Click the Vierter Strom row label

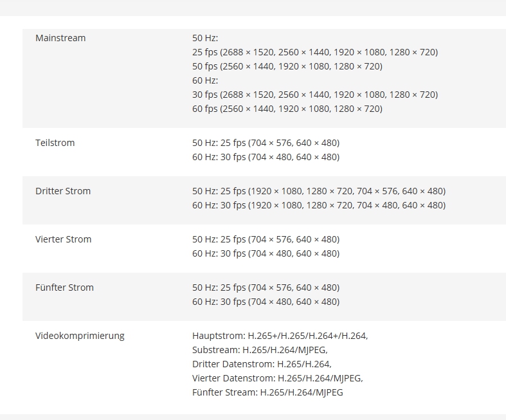point(64,239)
